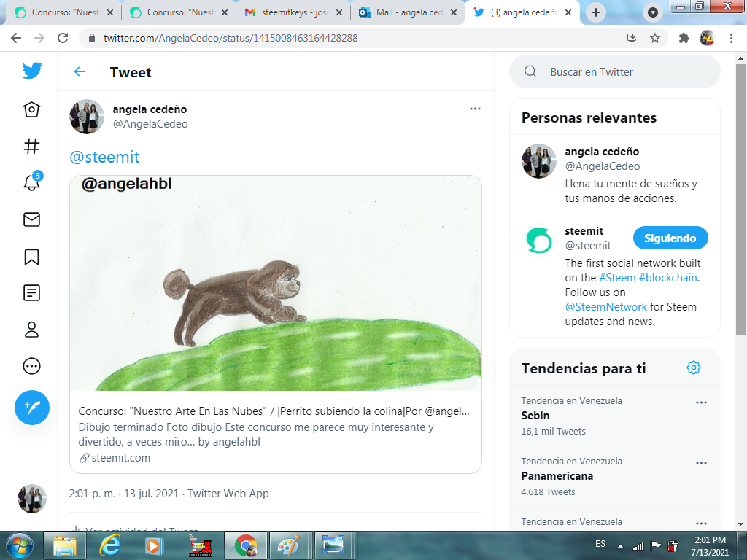The height and width of the screenshot is (560, 747).
Task: Open Profile person icon in sidebar
Action: tap(31, 330)
